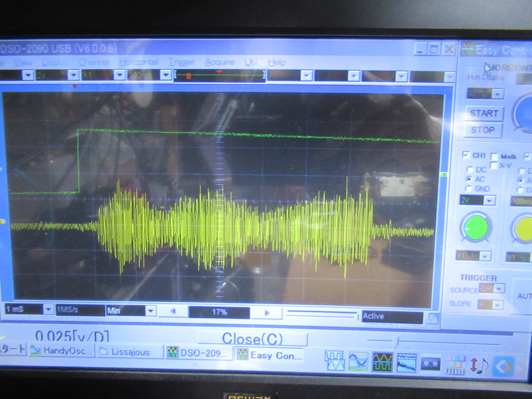Image resolution: width=532 pixels, height=399 pixels.
Task: Open the trigger SOURCE CH1 dropdown
Action: click(x=498, y=289)
